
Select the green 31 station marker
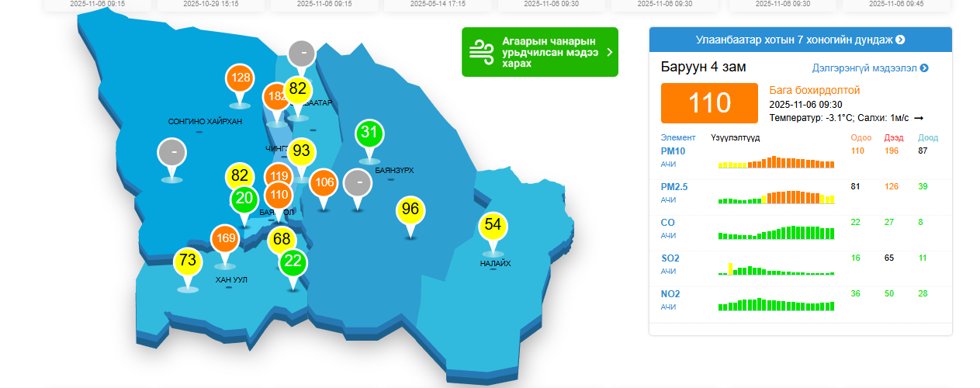(x=369, y=133)
